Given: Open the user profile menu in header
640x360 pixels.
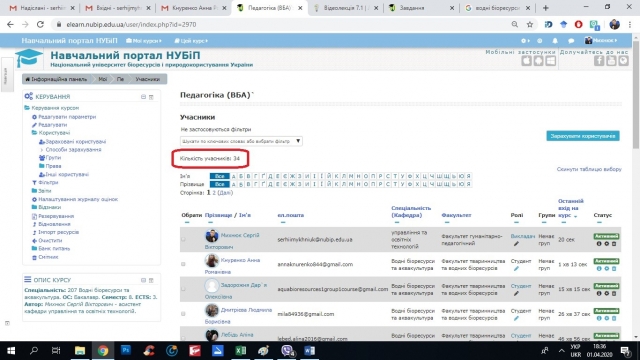Looking at the screenshot, I should (601, 40).
